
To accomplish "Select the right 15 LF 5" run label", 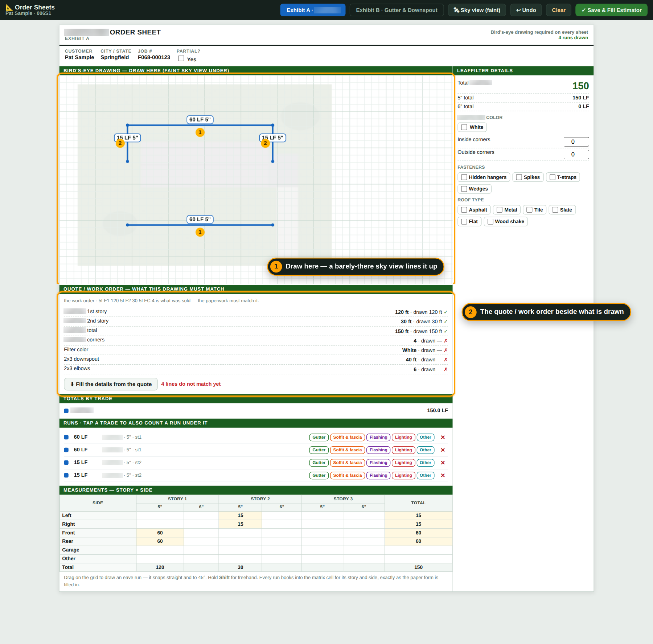I will 272,138.
